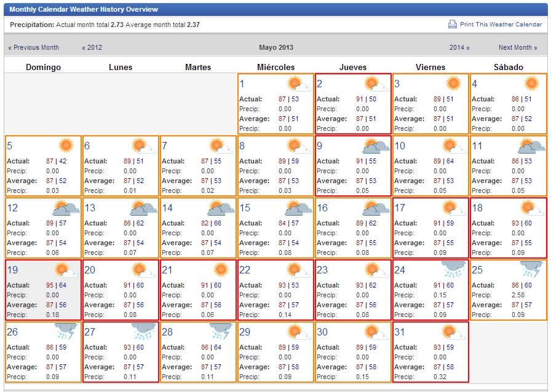Click the Monthly Calendar Weather History Overview title

click(84, 9)
